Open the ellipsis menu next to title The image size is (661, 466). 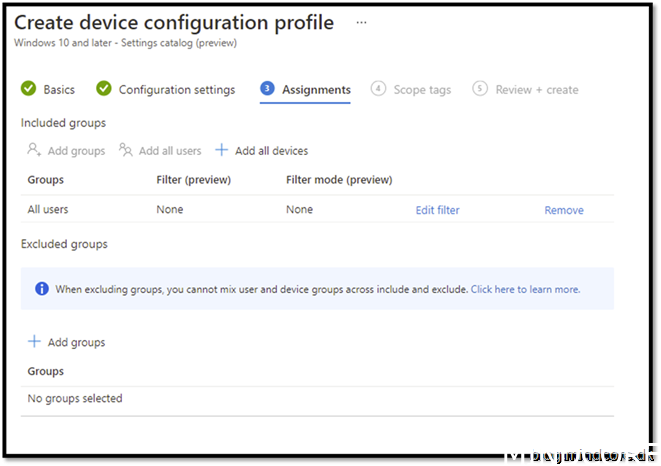coord(361,22)
